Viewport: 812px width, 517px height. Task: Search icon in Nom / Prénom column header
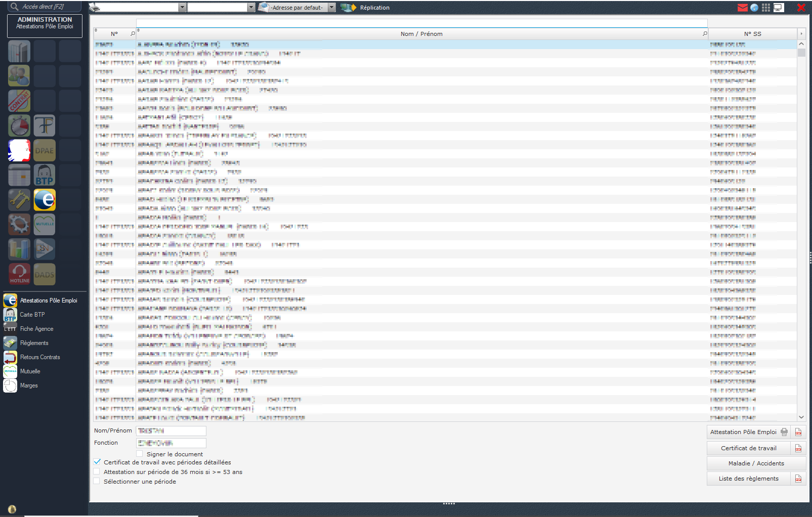tap(705, 34)
